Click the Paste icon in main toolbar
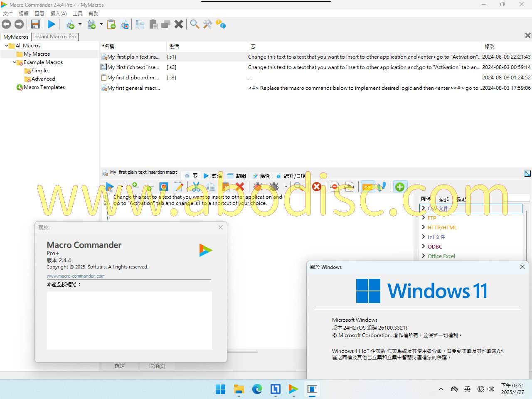This screenshot has height=399, width=532. click(153, 25)
